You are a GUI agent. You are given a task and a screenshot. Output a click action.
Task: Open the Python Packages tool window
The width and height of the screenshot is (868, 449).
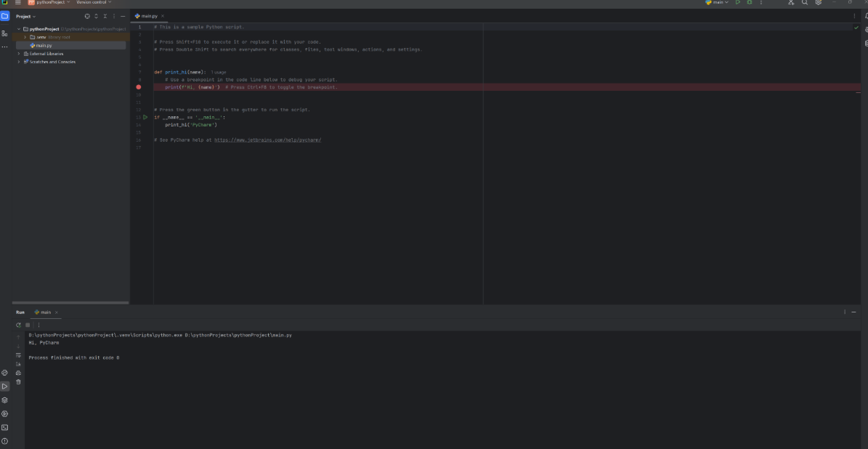5,400
